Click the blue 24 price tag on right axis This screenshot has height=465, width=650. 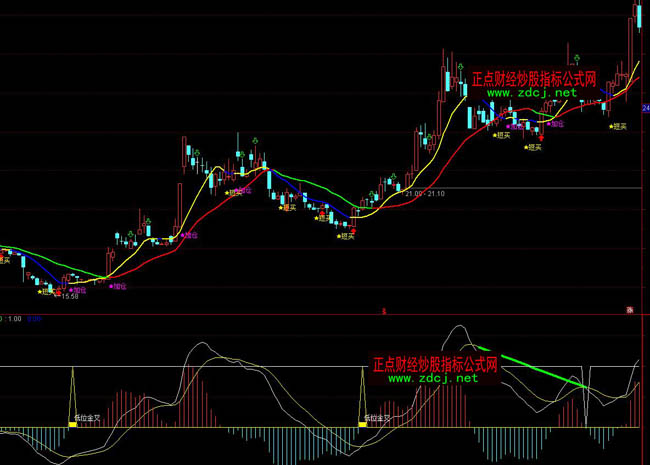pyautogui.click(x=645, y=108)
